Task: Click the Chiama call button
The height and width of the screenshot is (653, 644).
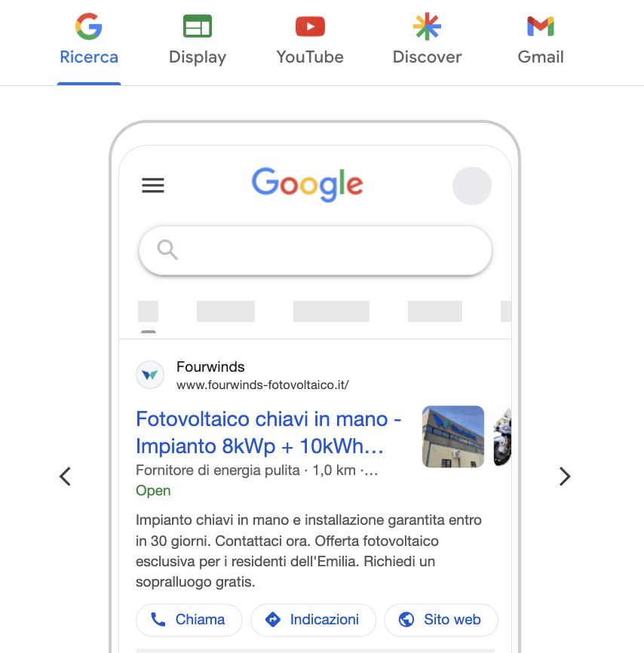Action: coord(189,620)
